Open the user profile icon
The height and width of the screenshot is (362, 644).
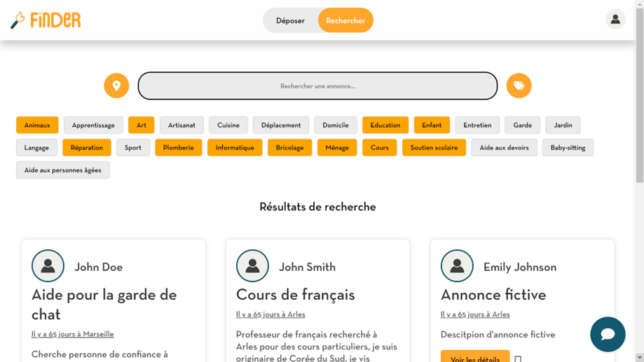tap(615, 20)
